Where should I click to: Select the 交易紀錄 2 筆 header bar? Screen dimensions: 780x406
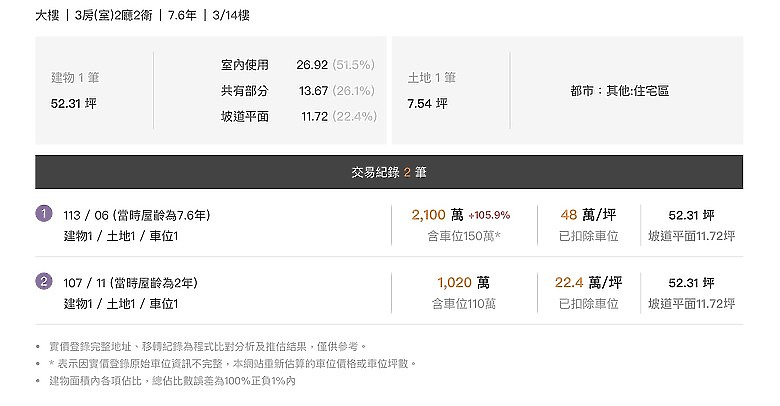click(x=389, y=172)
